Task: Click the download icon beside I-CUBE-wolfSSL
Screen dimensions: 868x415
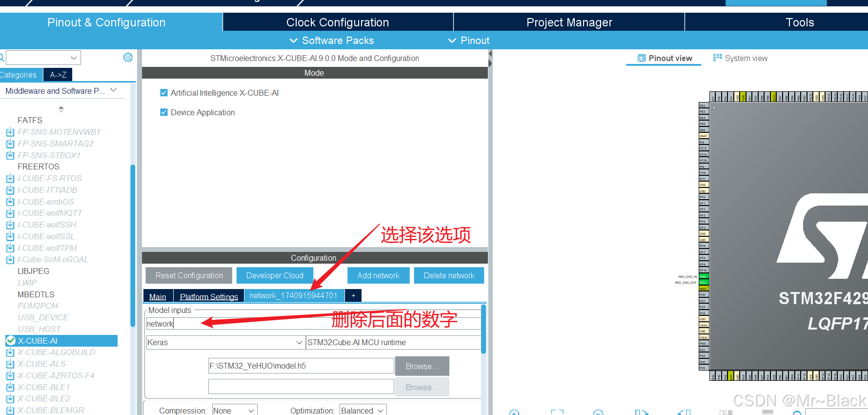Action: coord(10,236)
